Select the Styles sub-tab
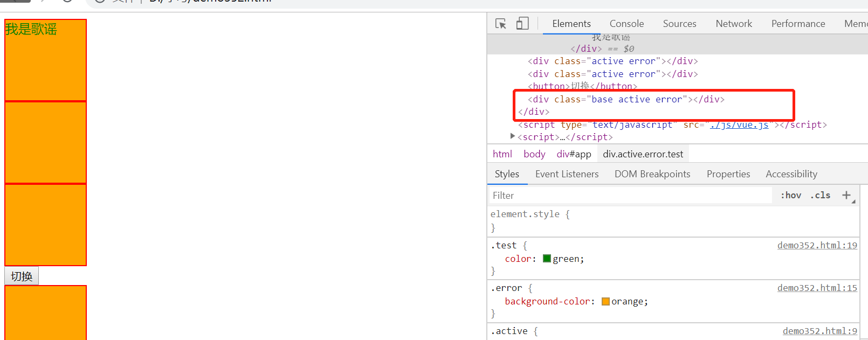Screen dimensions: 868x340 507,174
